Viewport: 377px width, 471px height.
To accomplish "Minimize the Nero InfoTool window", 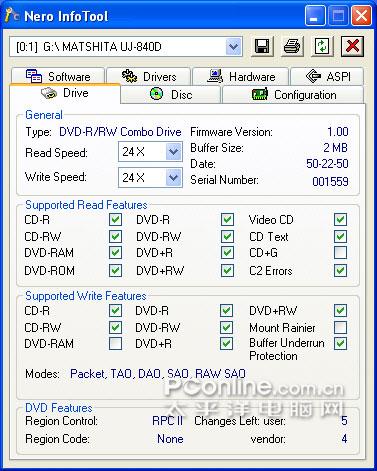I will coord(315,16).
